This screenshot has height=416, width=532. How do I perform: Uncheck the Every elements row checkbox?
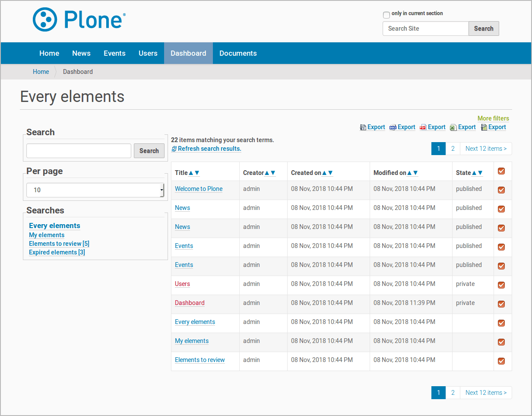point(501,323)
